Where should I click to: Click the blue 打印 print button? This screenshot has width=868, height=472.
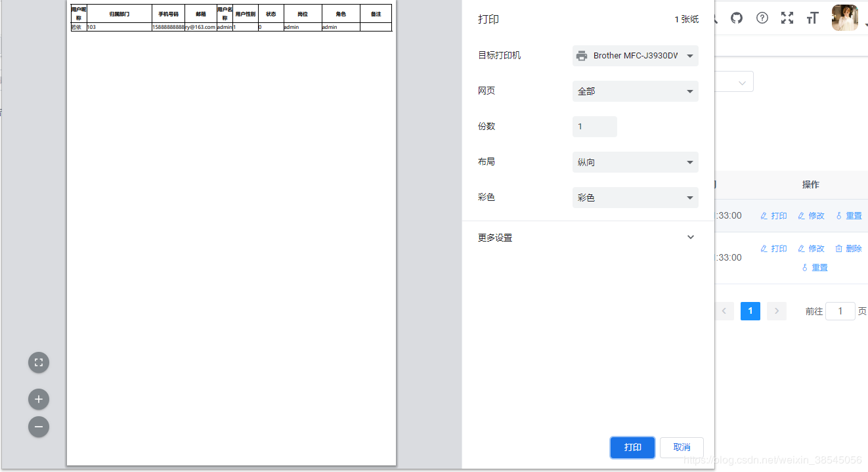click(632, 447)
